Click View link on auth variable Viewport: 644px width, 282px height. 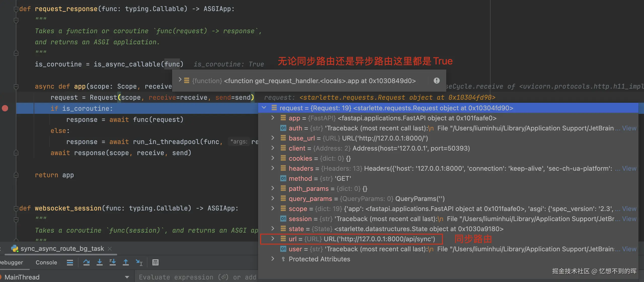pos(629,128)
